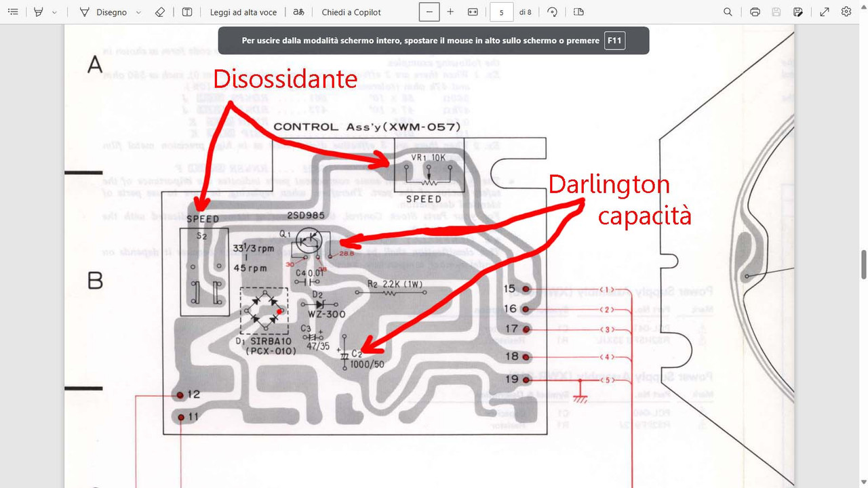
Task: Open Chiedi a Copilot
Action: pyautogui.click(x=351, y=12)
